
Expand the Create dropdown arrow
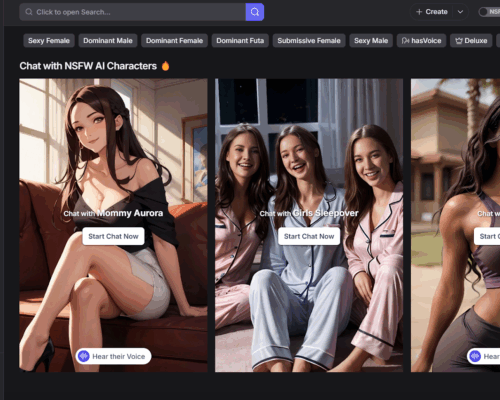tap(460, 12)
